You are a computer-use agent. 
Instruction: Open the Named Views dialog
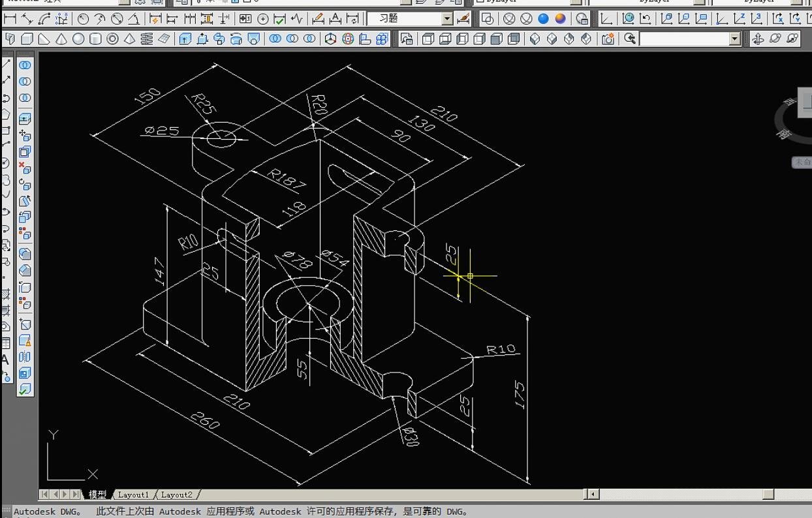(x=407, y=39)
